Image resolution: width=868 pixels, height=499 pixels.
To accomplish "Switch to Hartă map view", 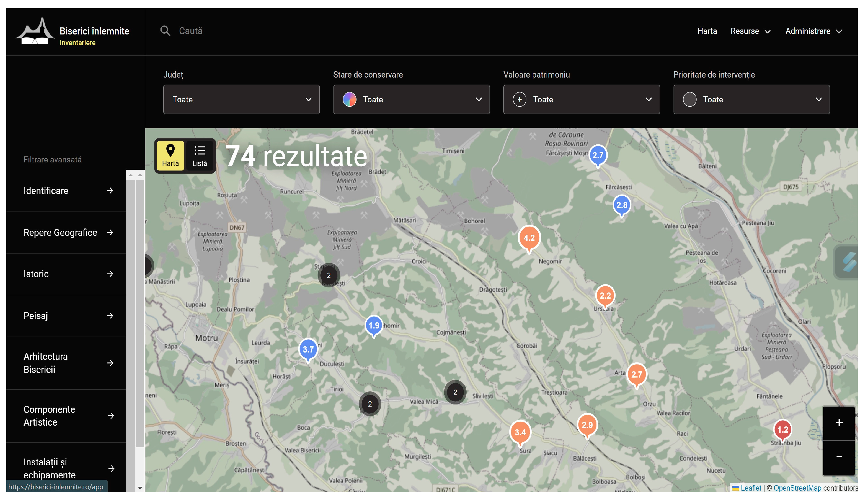I will click(x=170, y=156).
